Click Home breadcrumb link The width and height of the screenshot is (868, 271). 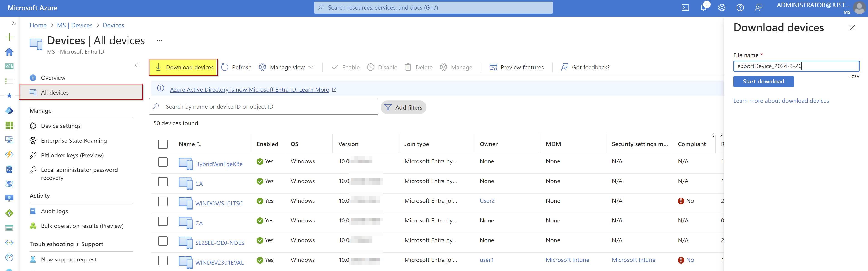pos(38,25)
